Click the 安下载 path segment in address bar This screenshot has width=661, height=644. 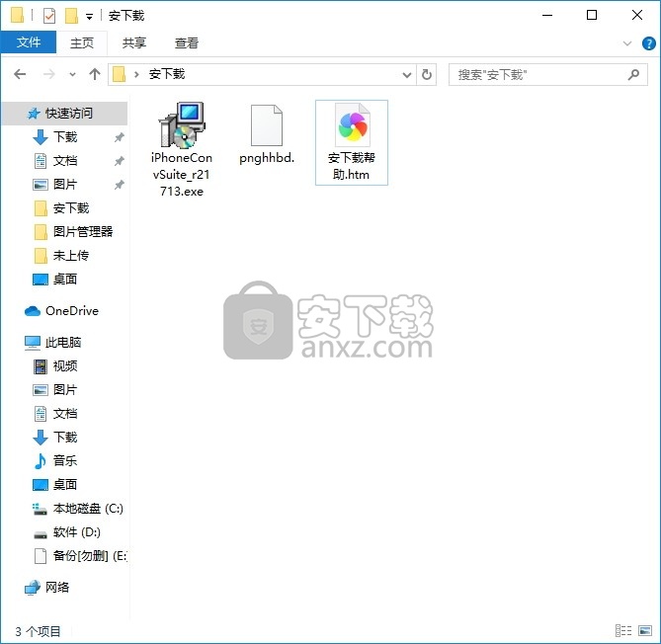pos(167,74)
